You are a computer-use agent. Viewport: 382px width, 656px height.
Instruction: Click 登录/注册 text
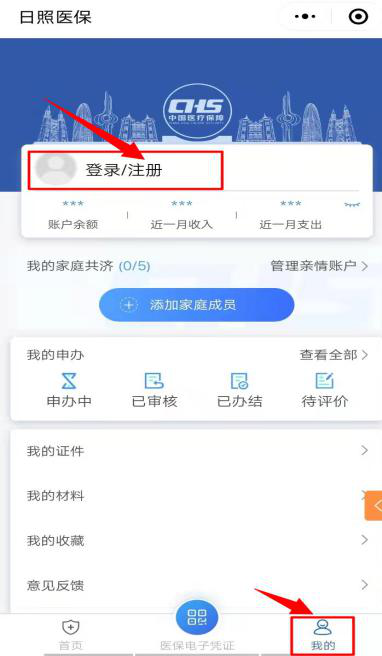(124, 170)
